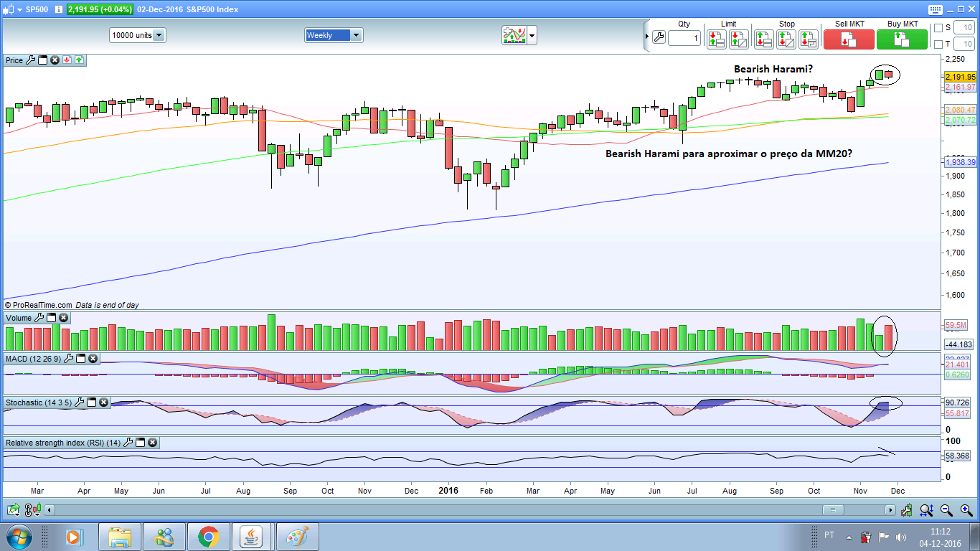This screenshot has width=980, height=551.
Task: Click the Qty quantity input field
Action: 684,39
